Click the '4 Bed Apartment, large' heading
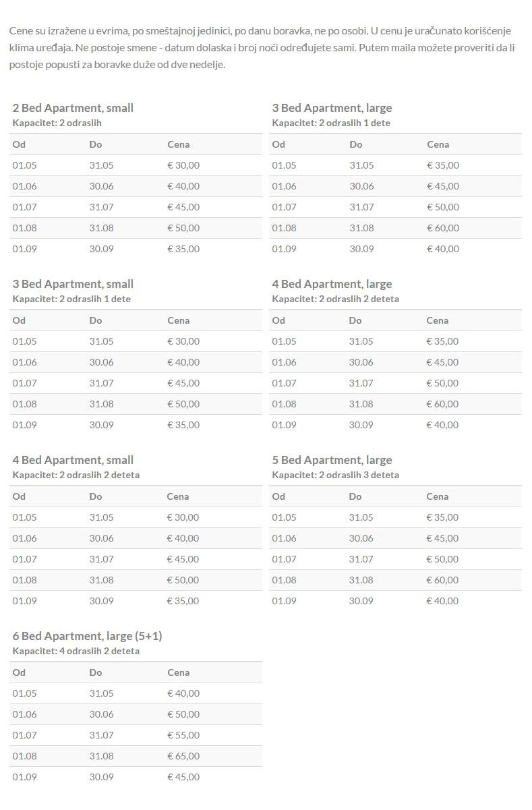The height and width of the screenshot is (810, 532). click(332, 284)
